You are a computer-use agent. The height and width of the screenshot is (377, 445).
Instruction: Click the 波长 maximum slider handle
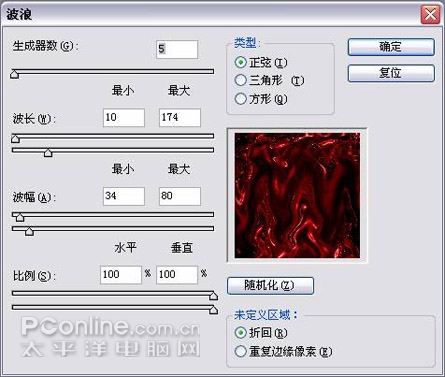[48, 152]
